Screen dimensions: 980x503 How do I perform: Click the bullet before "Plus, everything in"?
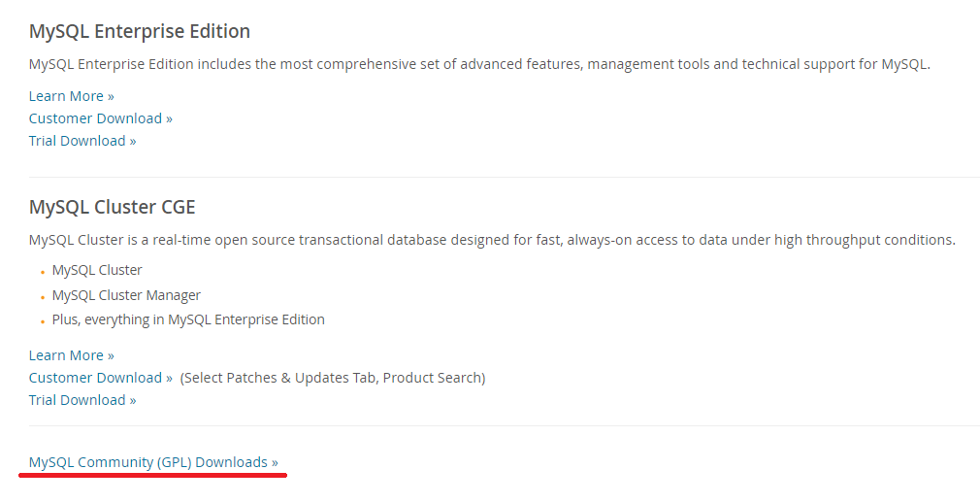tap(43, 321)
